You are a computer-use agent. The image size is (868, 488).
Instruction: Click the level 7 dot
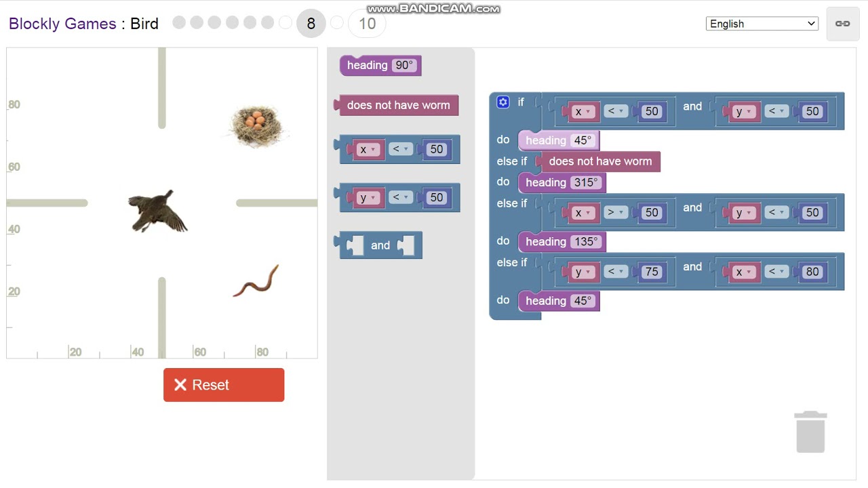point(285,23)
